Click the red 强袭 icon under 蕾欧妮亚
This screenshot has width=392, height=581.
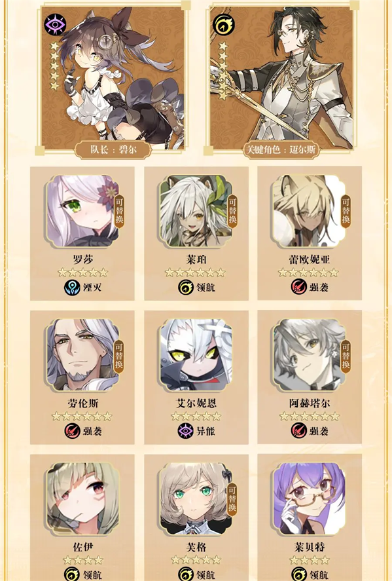(298, 288)
